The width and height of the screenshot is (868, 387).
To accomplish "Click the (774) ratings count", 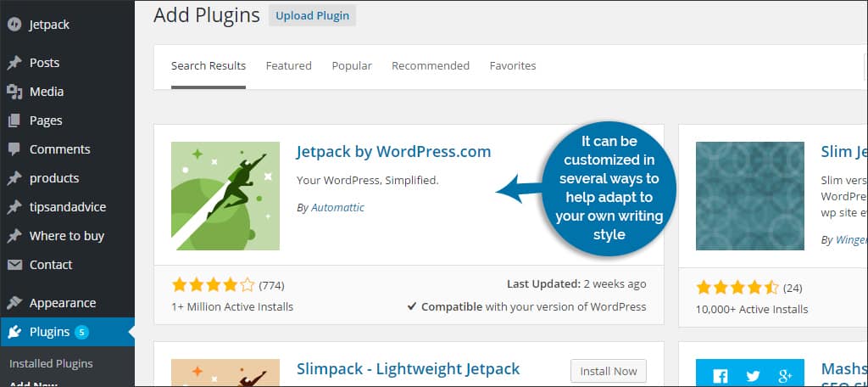I will pos(271,286).
